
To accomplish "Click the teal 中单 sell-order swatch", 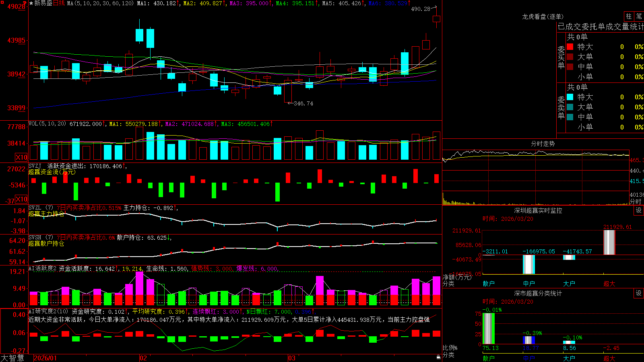I will 570,117.
